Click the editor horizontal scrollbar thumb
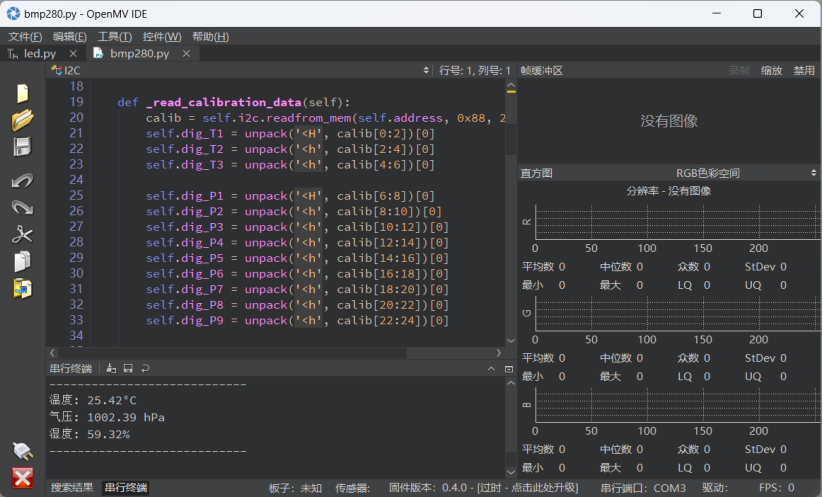 [x=233, y=353]
